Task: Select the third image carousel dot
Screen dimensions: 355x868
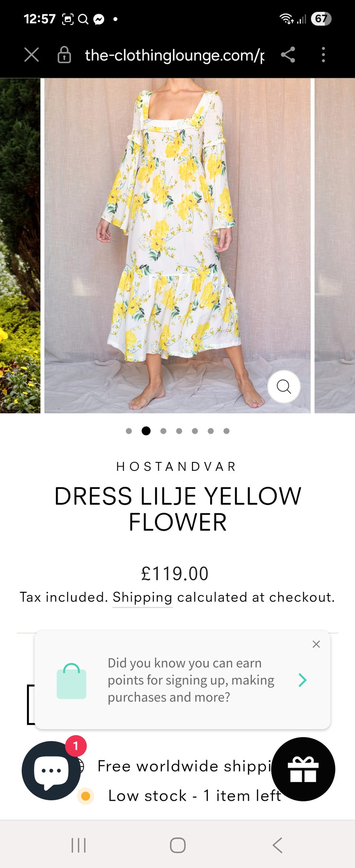Action: (x=163, y=431)
